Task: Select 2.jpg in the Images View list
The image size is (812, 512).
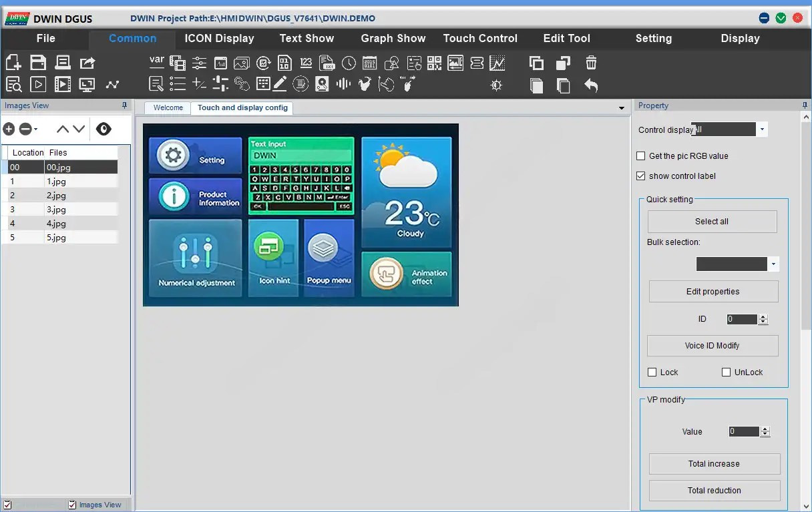Action: point(57,196)
